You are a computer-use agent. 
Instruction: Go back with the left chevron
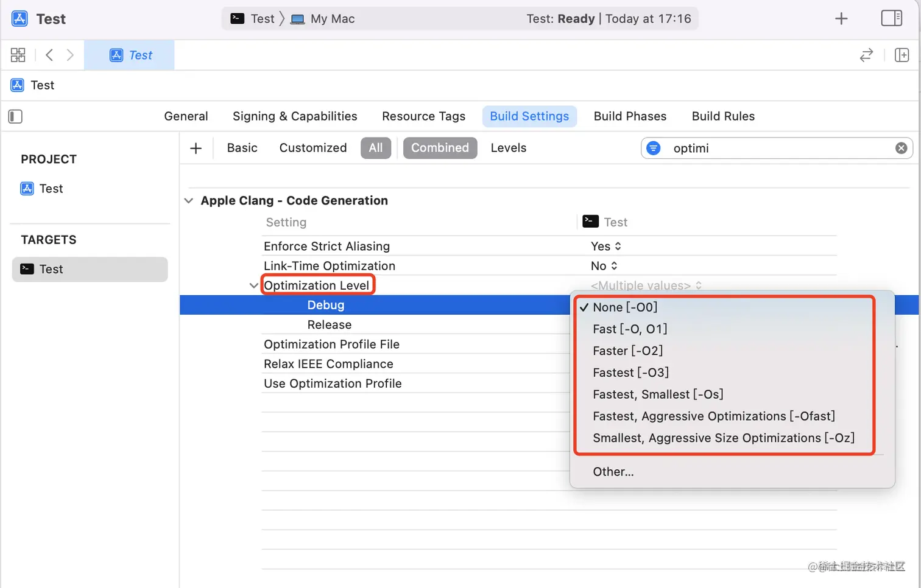49,55
